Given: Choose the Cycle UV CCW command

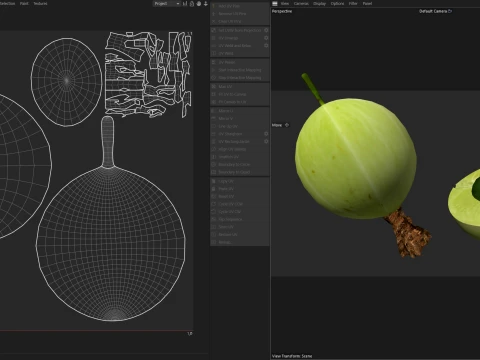Looking at the screenshot, I should [240, 204].
